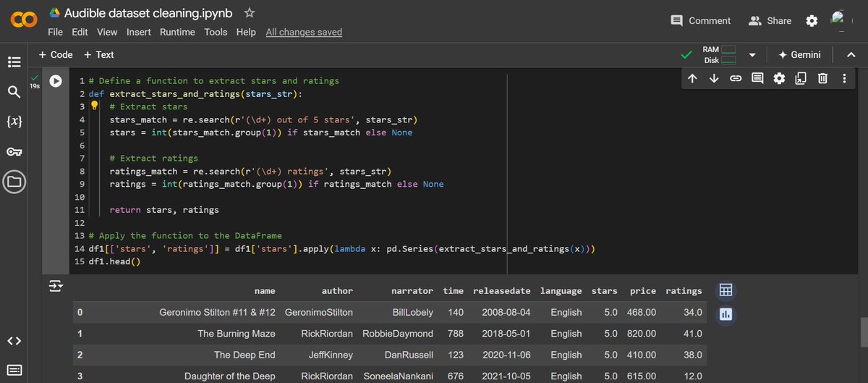This screenshot has width=868, height=383.
Task: Click the 'ratings' column header
Action: 684,291
